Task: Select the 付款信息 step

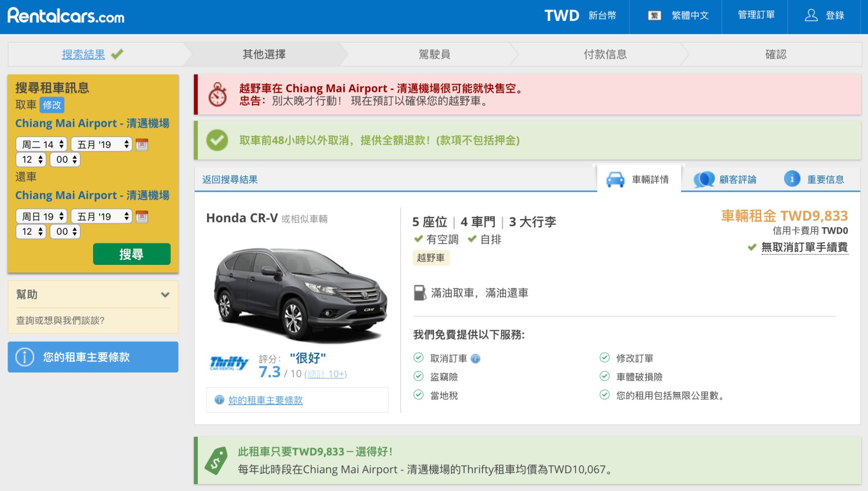Action: [605, 54]
